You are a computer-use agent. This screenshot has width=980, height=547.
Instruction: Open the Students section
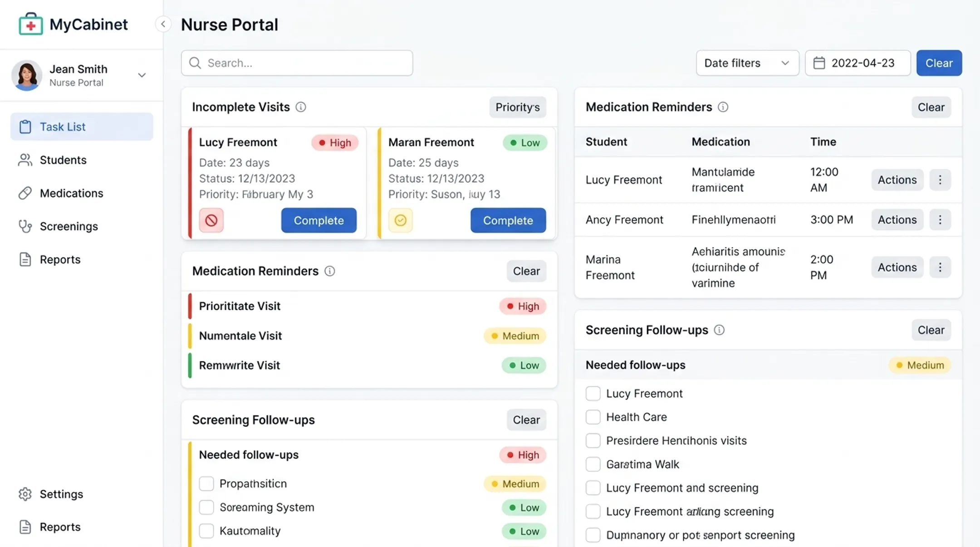(82, 160)
